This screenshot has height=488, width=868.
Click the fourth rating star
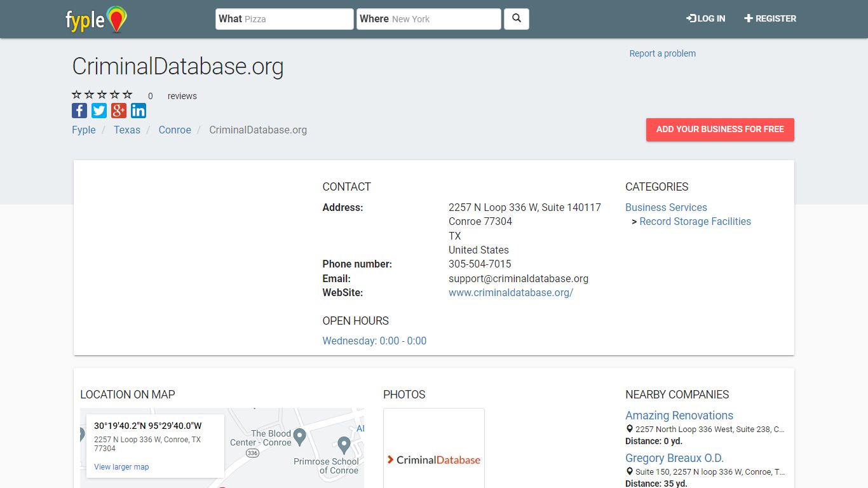[x=115, y=95]
